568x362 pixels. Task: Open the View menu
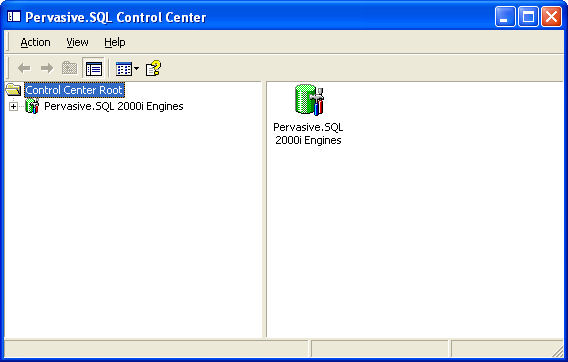coord(77,42)
